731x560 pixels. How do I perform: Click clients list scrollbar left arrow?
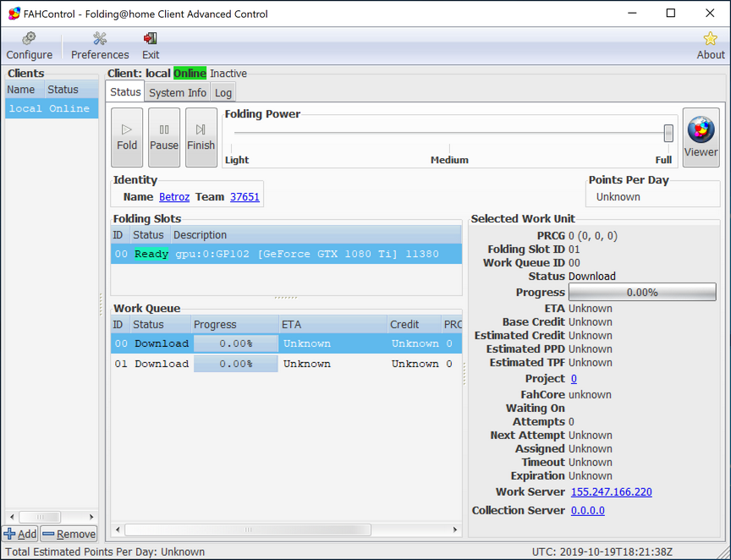click(x=12, y=517)
